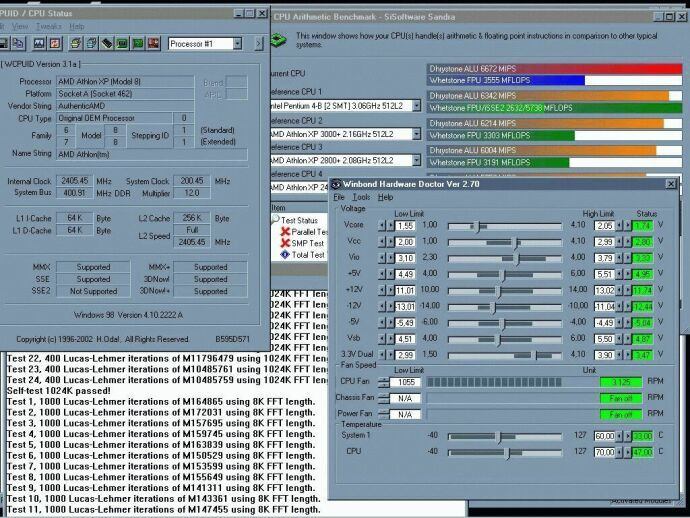Click the Internal Clock value 2405.45
This screenshot has width=690, height=518.
pyautogui.click(x=74, y=180)
